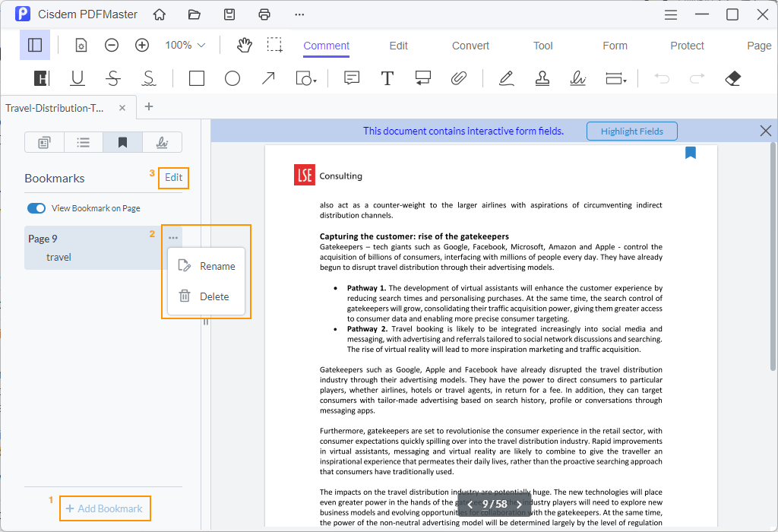
Task: Switch to the Tool tab
Action: 542,46
